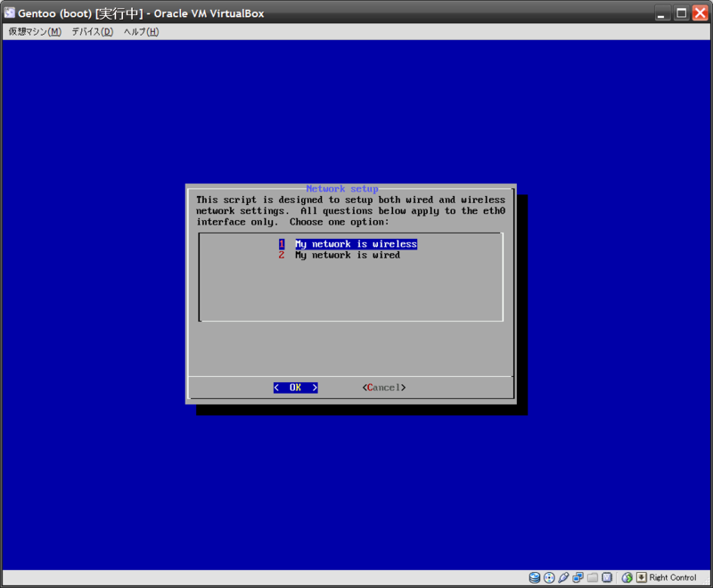Click the 'Right Control' host key label

pyautogui.click(x=673, y=577)
